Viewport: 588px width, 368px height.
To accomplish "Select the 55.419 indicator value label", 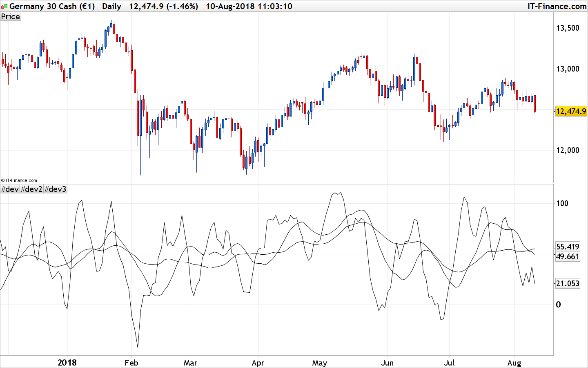I will (x=568, y=247).
